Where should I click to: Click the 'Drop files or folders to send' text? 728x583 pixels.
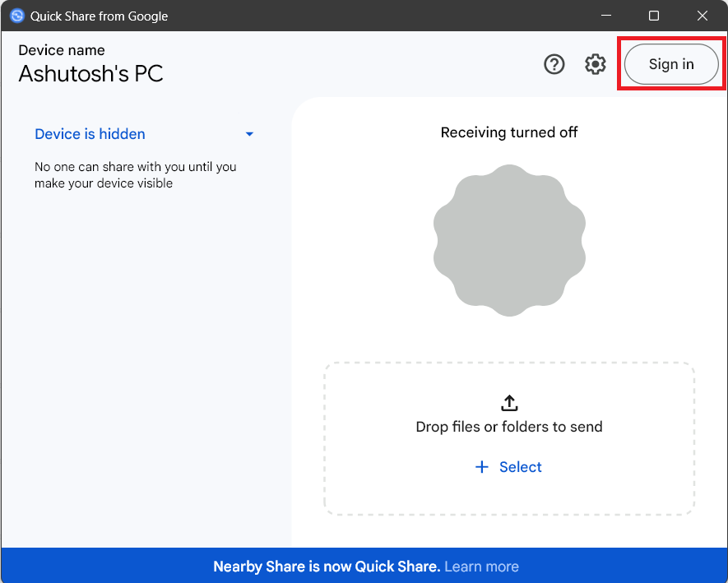tap(509, 427)
